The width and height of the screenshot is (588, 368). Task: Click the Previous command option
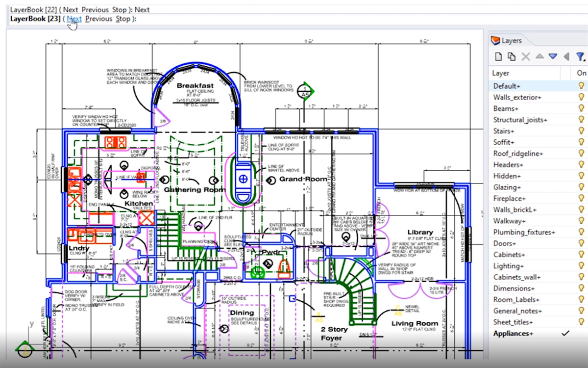coord(98,19)
